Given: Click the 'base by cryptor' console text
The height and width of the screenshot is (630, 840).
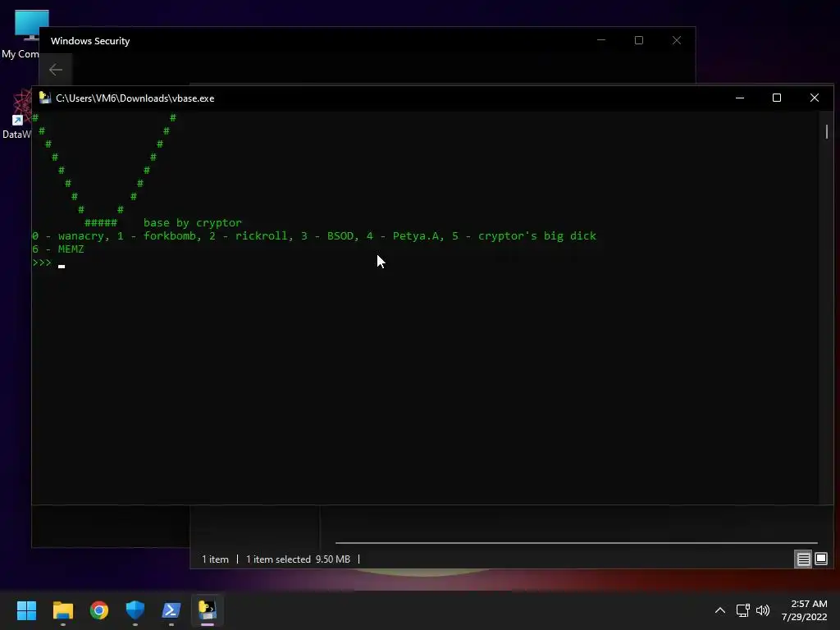Looking at the screenshot, I should pyautogui.click(x=192, y=223).
